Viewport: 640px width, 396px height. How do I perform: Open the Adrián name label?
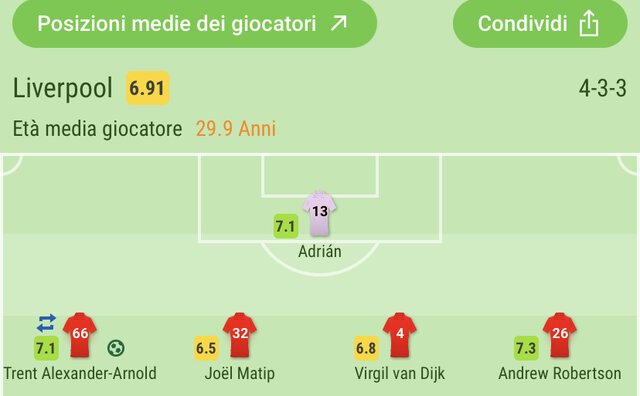point(320,251)
